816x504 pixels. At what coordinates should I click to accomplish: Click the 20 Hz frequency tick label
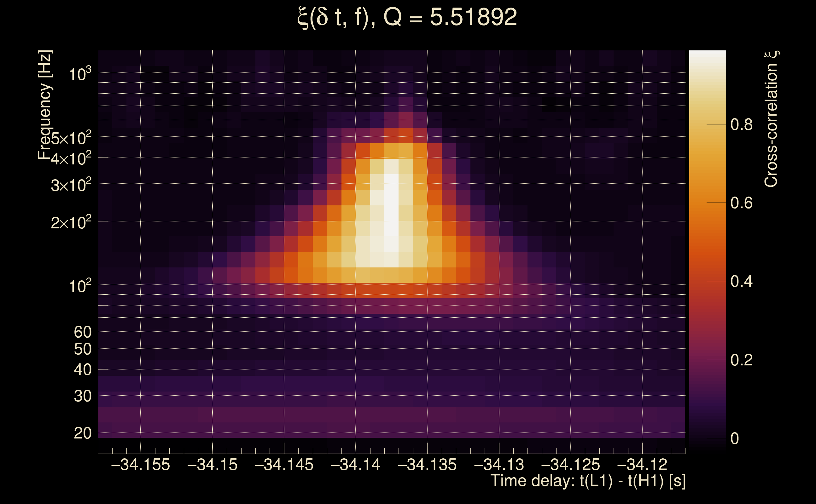click(x=82, y=433)
